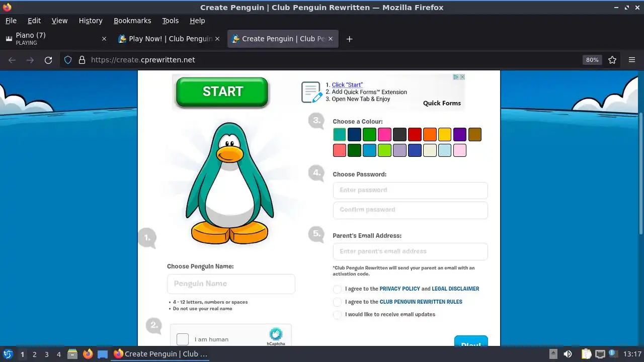644x362 pixels.
Task: Select the teal aqua color swatch
Action: coord(340,135)
